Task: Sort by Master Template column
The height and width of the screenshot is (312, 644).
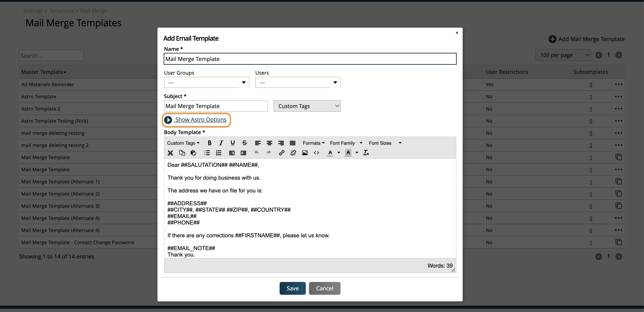Action: coord(44,72)
